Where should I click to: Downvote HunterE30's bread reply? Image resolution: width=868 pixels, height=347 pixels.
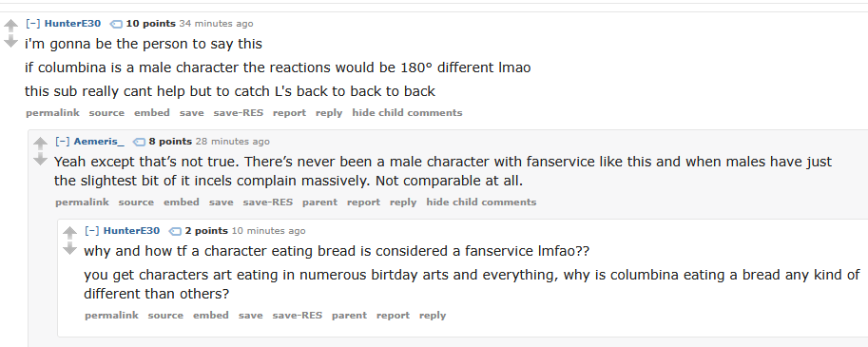tap(69, 249)
